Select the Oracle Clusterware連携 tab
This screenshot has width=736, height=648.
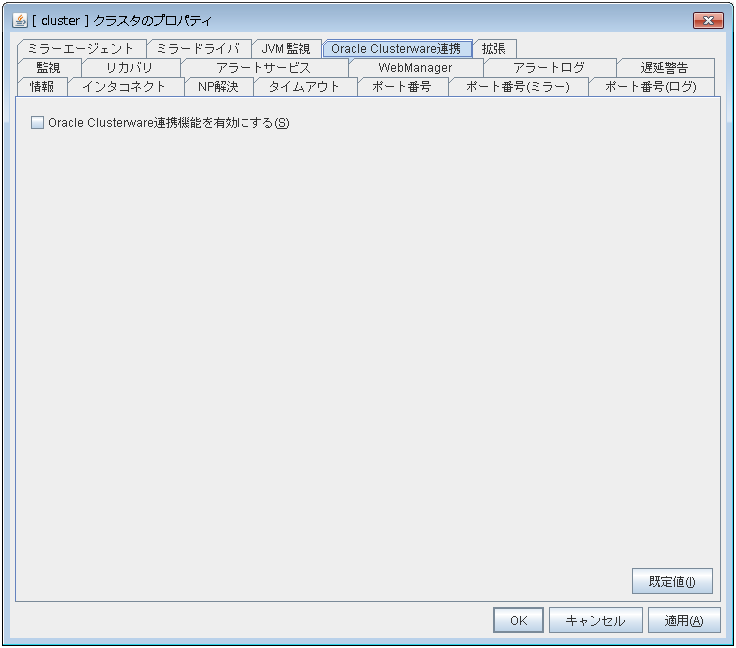(x=397, y=49)
